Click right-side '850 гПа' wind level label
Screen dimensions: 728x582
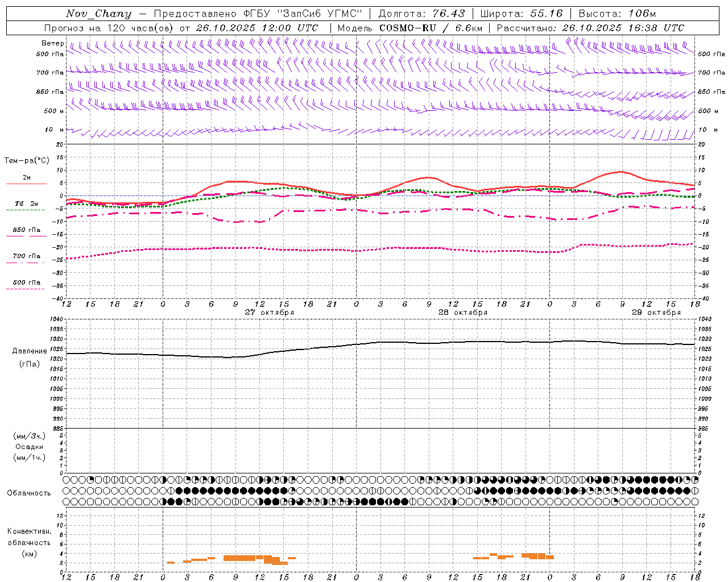[x=712, y=92]
